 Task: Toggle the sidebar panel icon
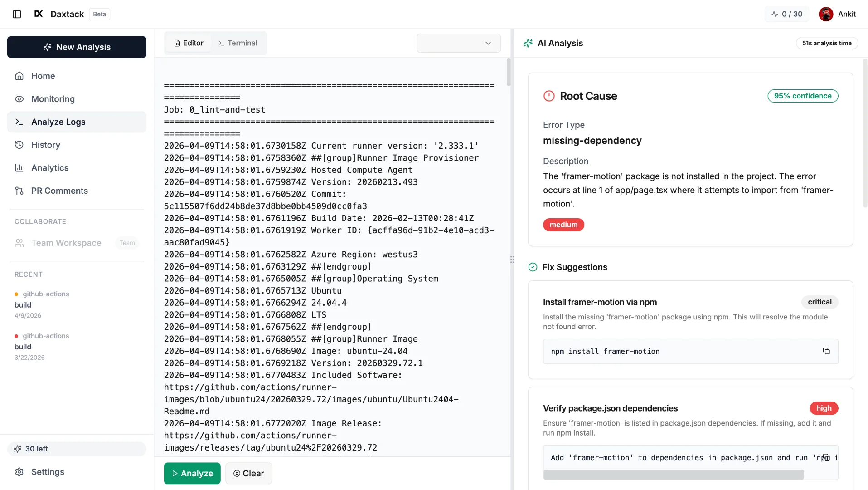point(17,14)
